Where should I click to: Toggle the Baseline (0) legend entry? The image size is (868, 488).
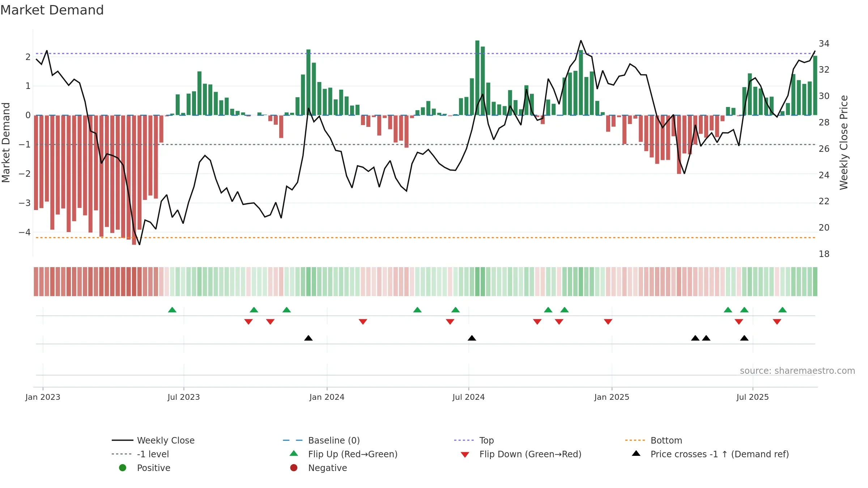pyautogui.click(x=321, y=440)
